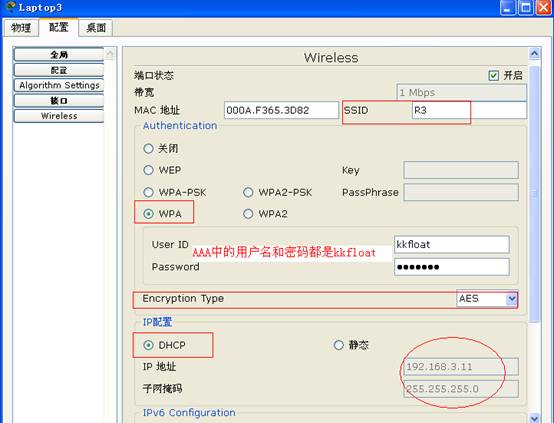Click the IP 地址 field 192.168.3.11
The height and width of the screenshot is (423, 554).
(x=461, y=366)
